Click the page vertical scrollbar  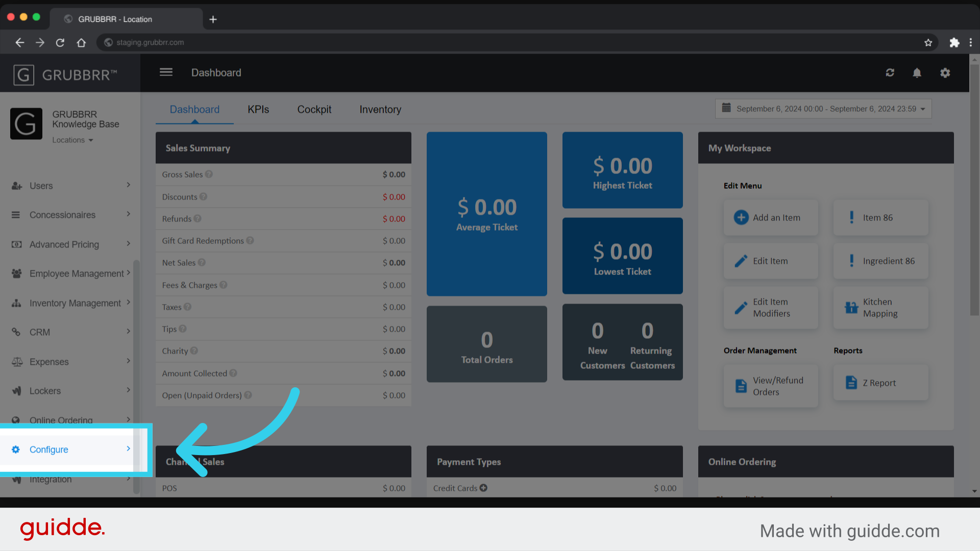click(x=974, y=189)
